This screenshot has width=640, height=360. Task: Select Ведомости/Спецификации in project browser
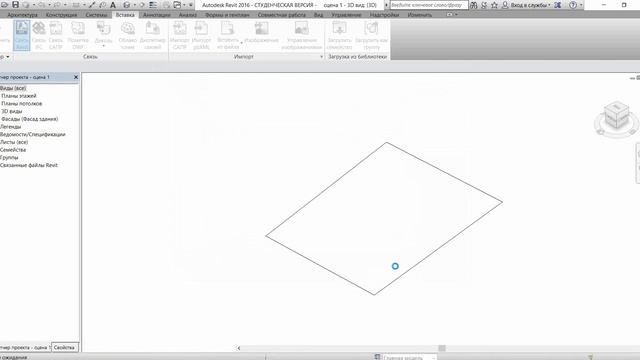click(33, 134)
